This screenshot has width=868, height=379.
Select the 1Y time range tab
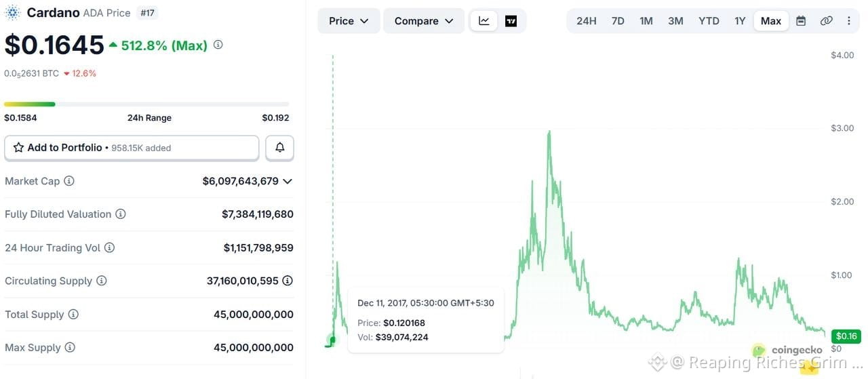pos(740,21)
